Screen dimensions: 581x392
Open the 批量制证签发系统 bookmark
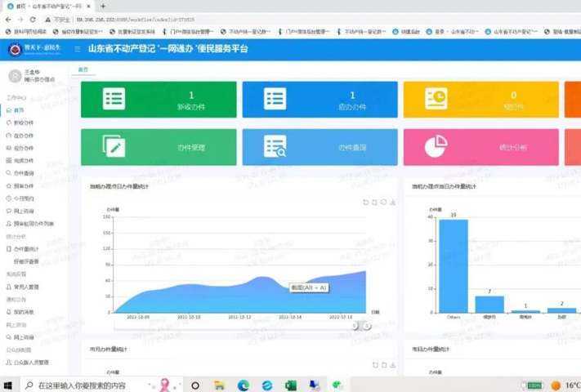click(x=132, y=32)
